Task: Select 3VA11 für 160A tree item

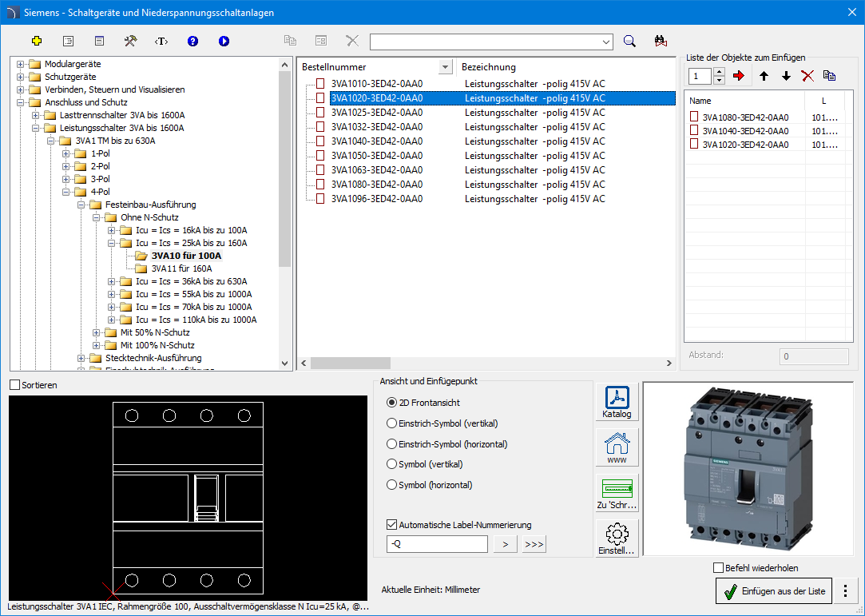Action: [181, 268]
